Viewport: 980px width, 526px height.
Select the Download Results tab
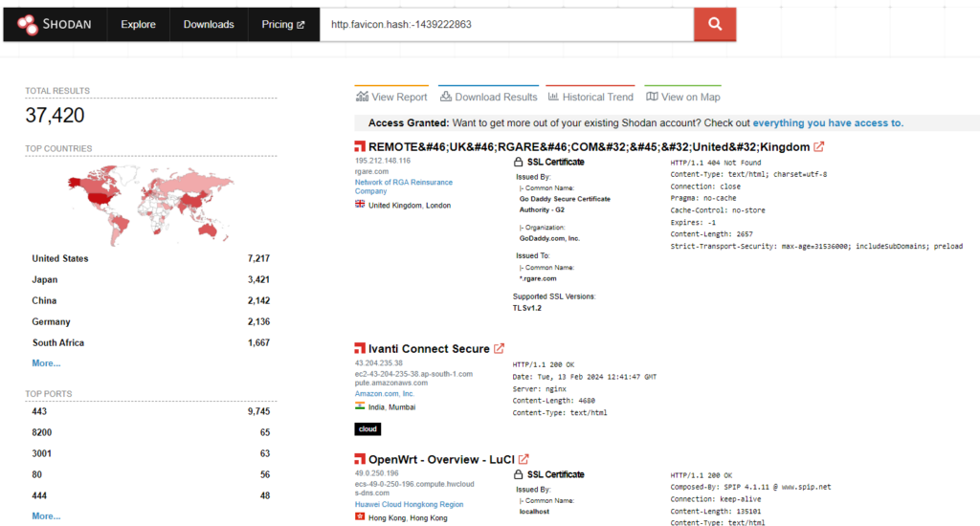489,97
